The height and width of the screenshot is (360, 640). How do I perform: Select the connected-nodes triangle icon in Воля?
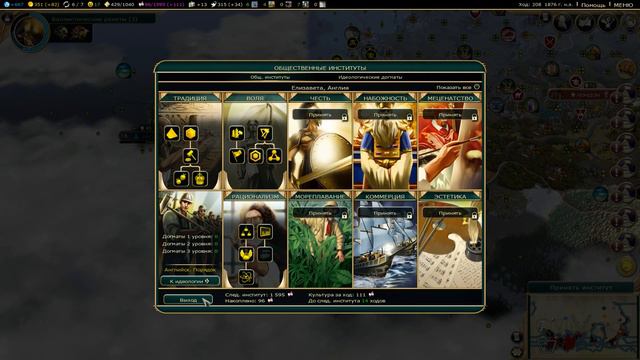(x=274, y=156)
